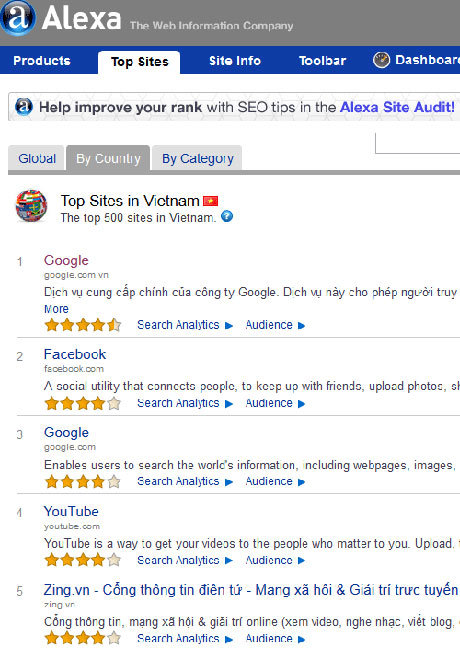Click the Alexa logo icon in header
Screen dimensions: 460x648
pyautogui.click(x=17, y=18)
